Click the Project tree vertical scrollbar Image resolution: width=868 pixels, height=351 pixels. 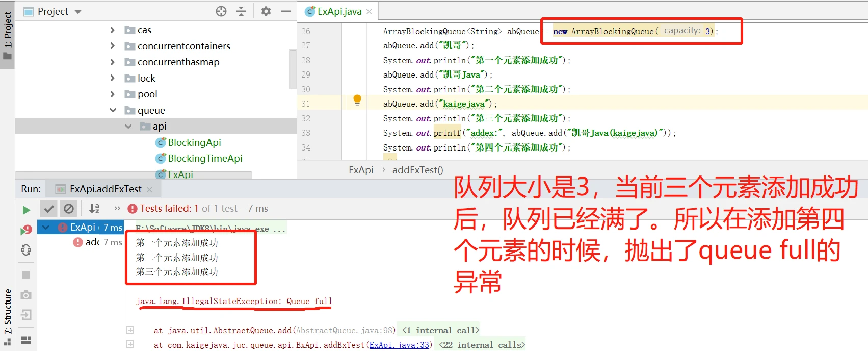pyautogui.click(x=293, y=69)
